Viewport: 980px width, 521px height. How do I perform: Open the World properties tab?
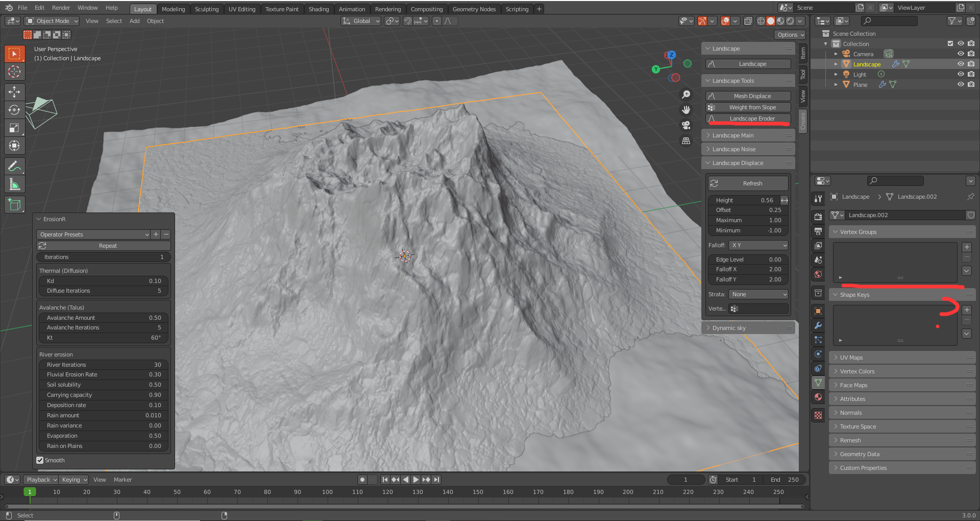[x=818, y=274]
